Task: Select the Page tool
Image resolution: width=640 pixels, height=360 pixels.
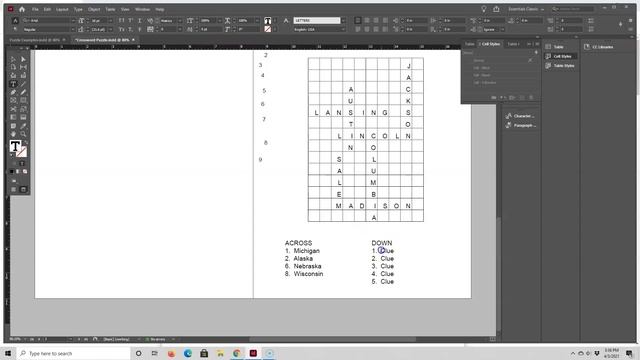Action: [13, 67]
